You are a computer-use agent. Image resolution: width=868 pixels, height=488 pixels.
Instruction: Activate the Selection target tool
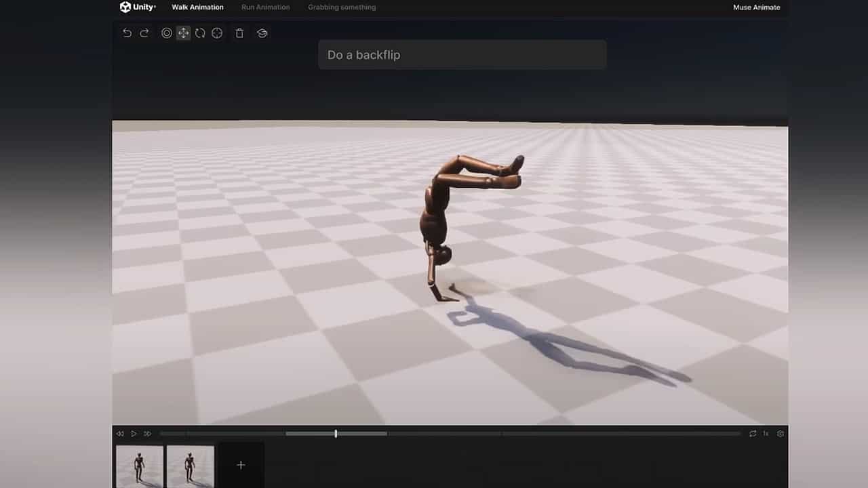(x=217, y=33)
